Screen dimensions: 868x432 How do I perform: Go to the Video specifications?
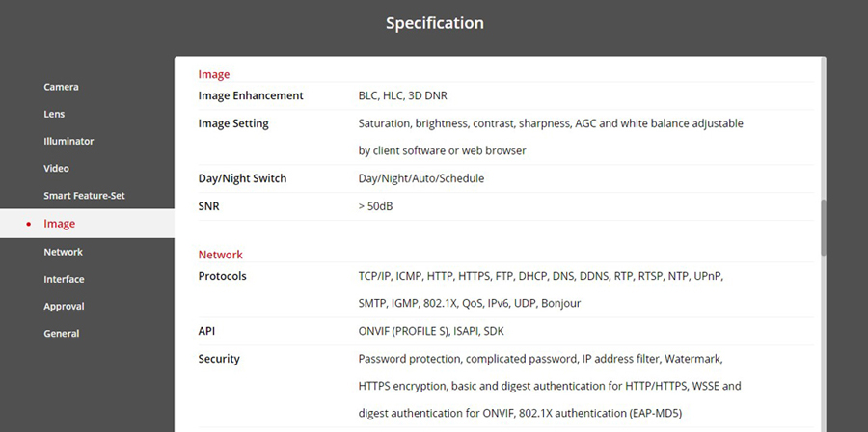click(x=56, y=168)
